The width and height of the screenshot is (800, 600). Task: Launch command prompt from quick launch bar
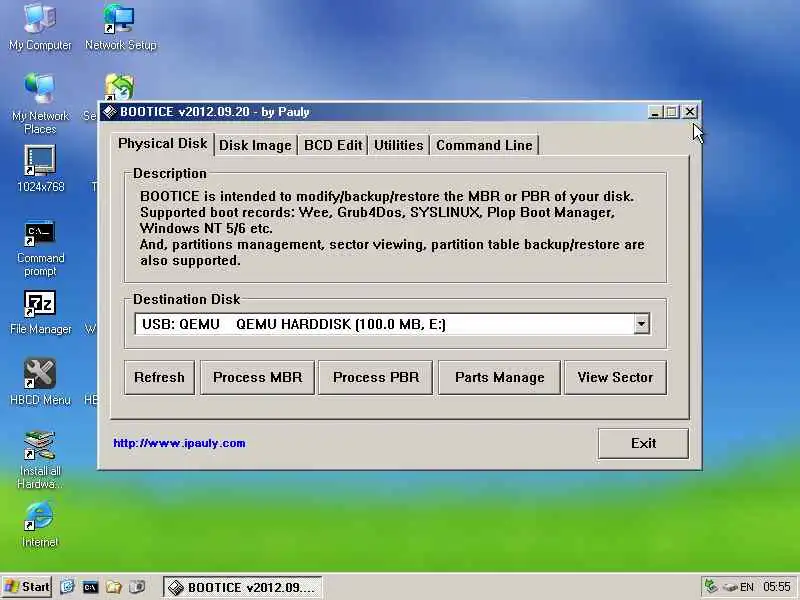pos(90,587)
